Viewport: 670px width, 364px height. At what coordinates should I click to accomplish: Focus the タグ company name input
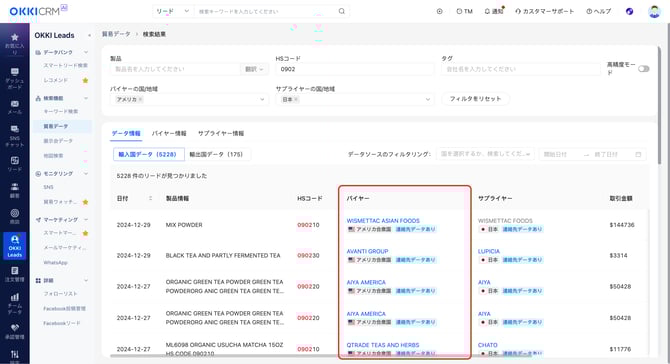(x=520, y=69)
